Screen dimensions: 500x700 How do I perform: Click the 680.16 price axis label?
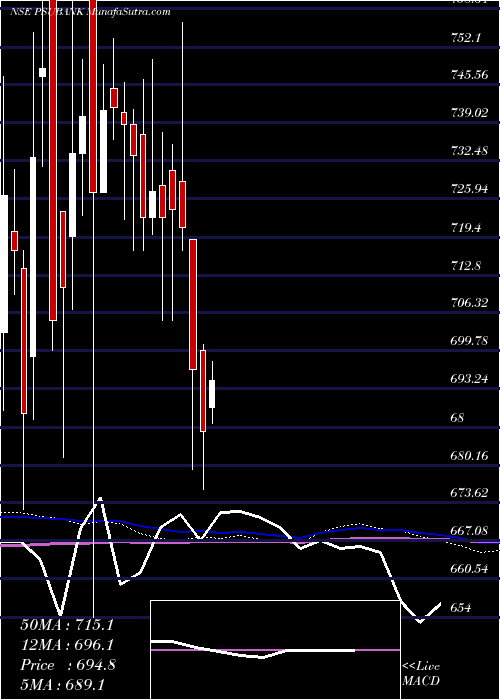point(469,456)
